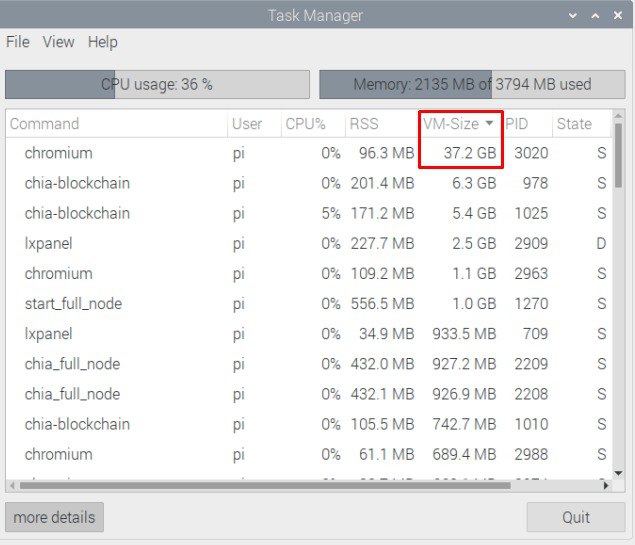The width and height of the screenshot is (635, 545).
Task: Sort processes by PID column header
Action: point(527,123)
